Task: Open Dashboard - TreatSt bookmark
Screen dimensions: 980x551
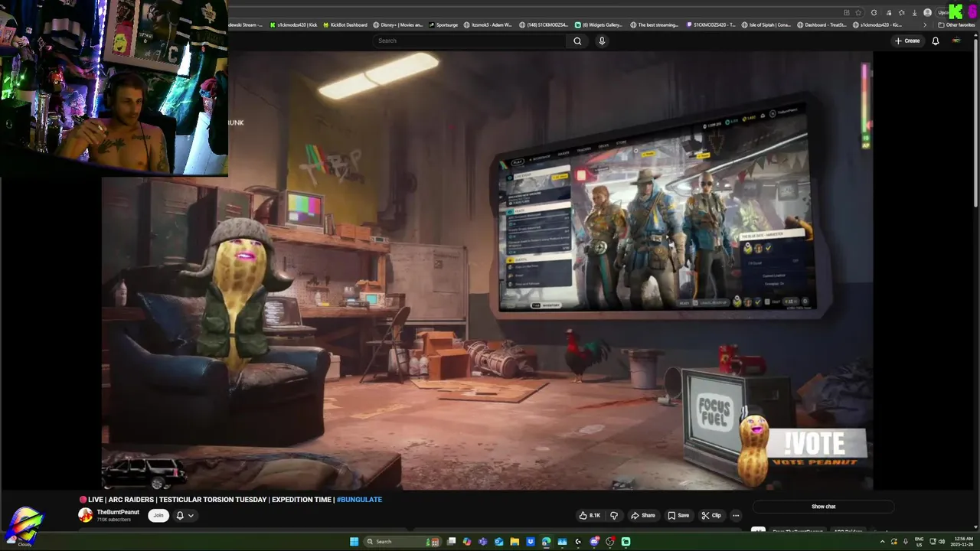Action: pos(822,24)
